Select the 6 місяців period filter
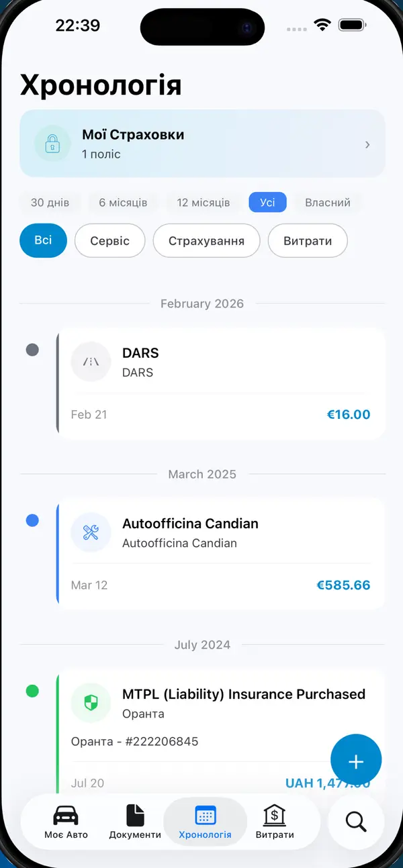Screen dimensions: 403x868 [123, 202]
